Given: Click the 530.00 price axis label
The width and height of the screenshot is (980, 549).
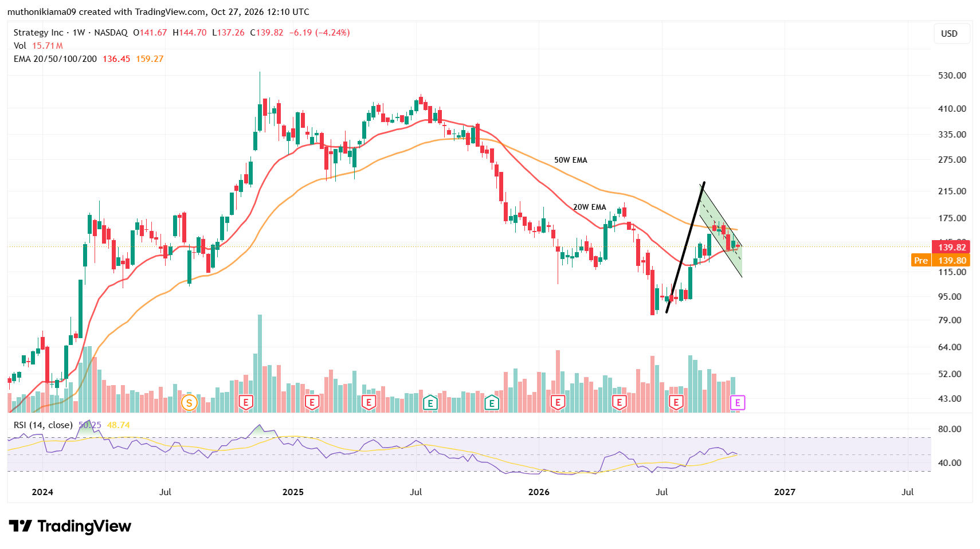Looking at the screenshot, I should pos(952,76).
